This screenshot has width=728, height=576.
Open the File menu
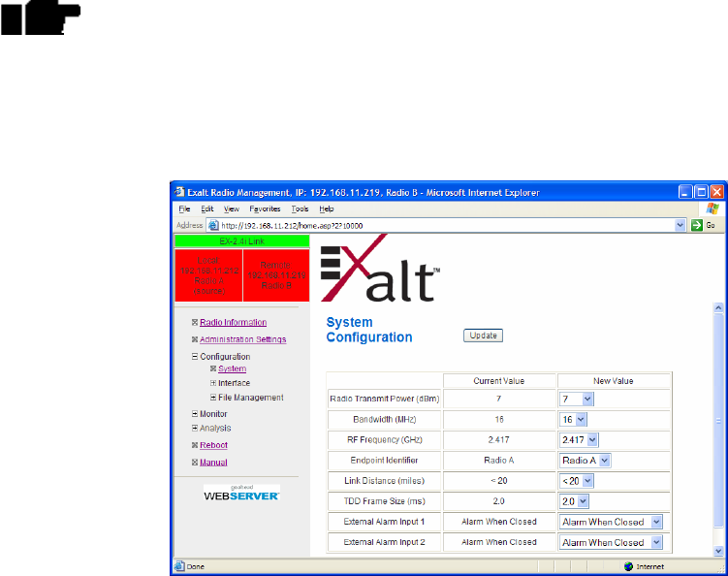tap(184, 209)
